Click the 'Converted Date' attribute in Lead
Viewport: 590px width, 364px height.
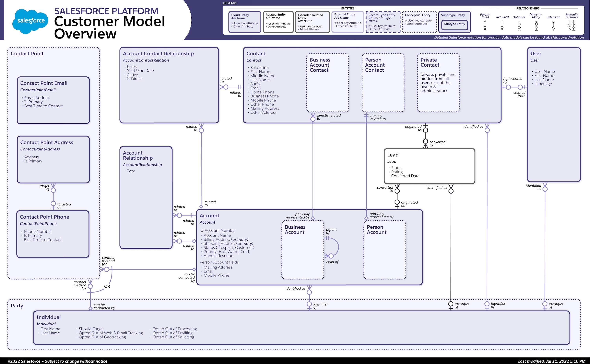coord(405,176)
